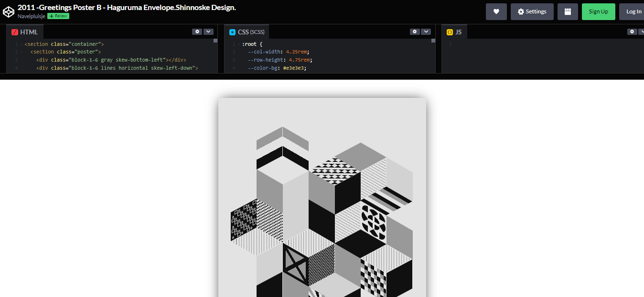
Task: Select the HTML editor tab
Action: click(25, 32)
